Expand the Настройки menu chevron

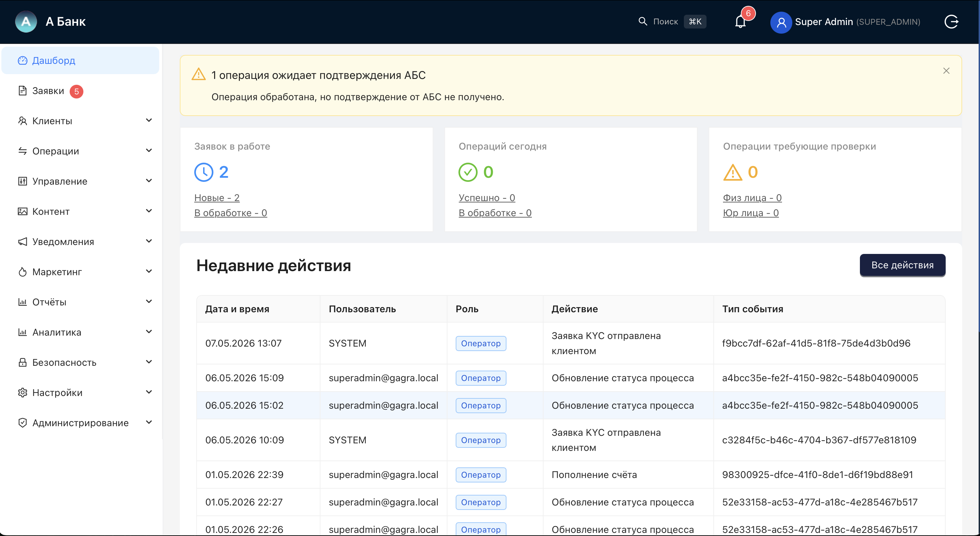pos(149,392)
